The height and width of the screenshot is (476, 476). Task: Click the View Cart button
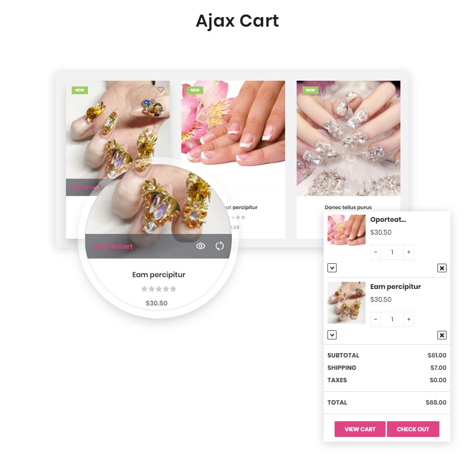coord(360,429)
